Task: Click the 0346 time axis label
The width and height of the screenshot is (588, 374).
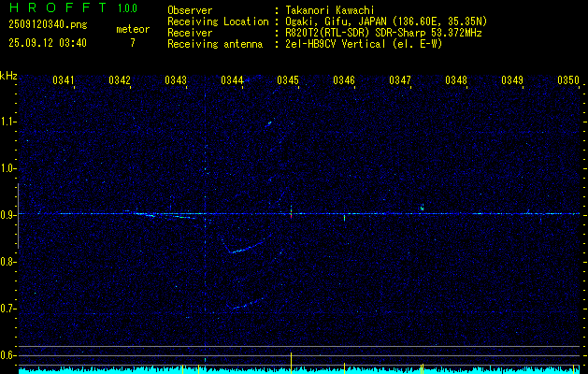Action: pos(344,79)
